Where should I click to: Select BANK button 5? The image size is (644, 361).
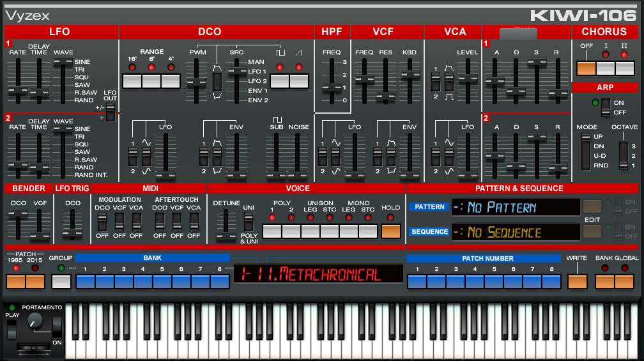tap(162, 282)
